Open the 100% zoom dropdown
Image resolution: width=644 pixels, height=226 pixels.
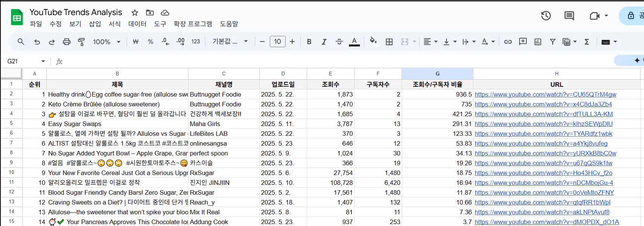click(x=107, y=42)
